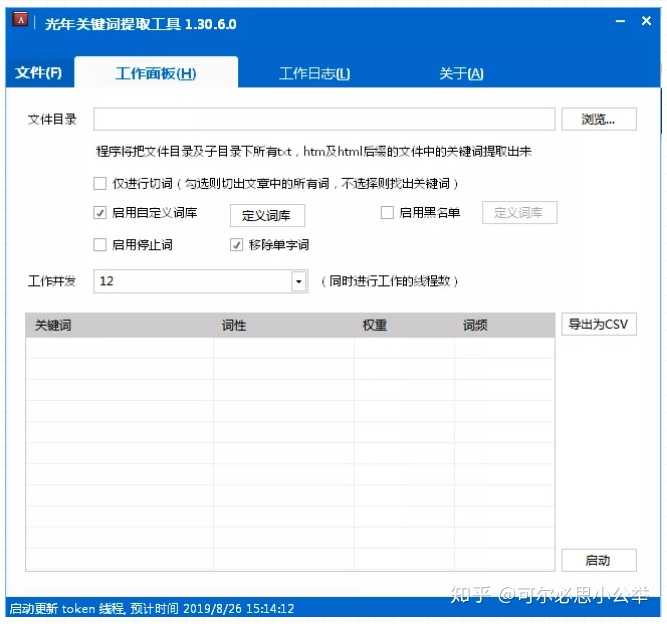This screenshot has height=624, width=667.
Task: Sort by the 词频 column header
Action: [505, 325]
